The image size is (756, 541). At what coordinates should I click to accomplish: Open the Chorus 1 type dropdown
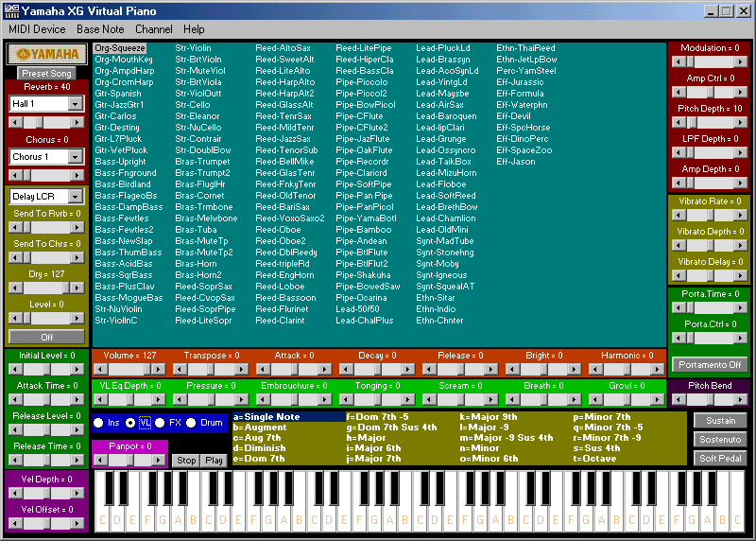pyautogui.click(x=76, y=157)
